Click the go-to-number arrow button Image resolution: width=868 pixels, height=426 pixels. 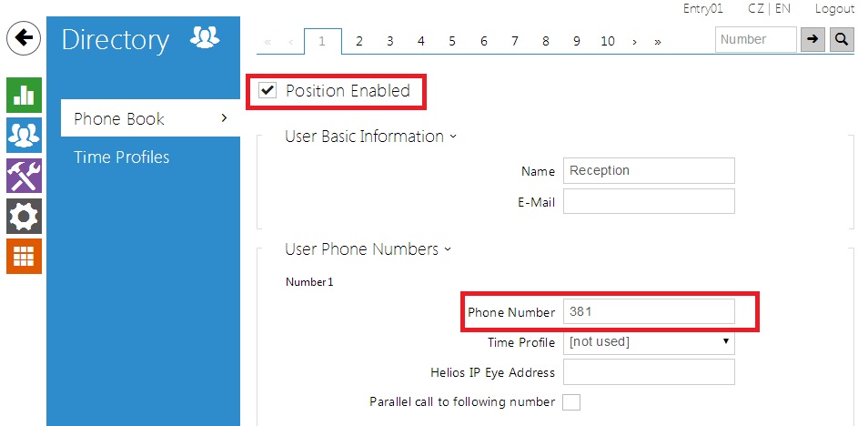tap(811, 39)
